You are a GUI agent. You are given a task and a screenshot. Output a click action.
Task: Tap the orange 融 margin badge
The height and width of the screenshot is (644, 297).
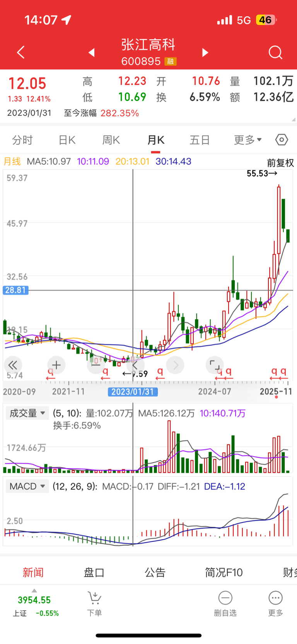tap(171, 61)
